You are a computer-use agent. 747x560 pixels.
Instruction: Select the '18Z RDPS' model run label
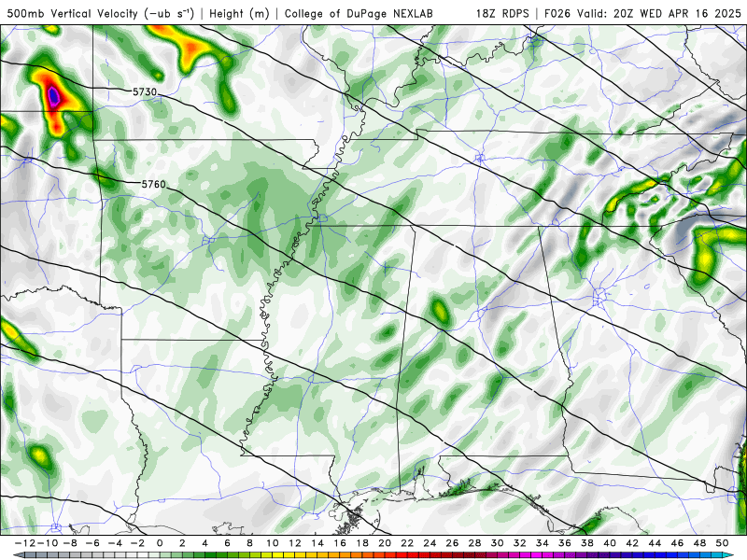point(502,13)
